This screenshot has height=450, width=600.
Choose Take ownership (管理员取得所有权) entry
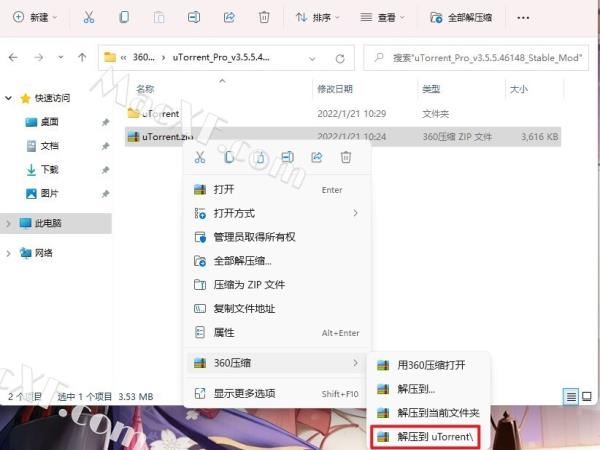coord(276,237)
